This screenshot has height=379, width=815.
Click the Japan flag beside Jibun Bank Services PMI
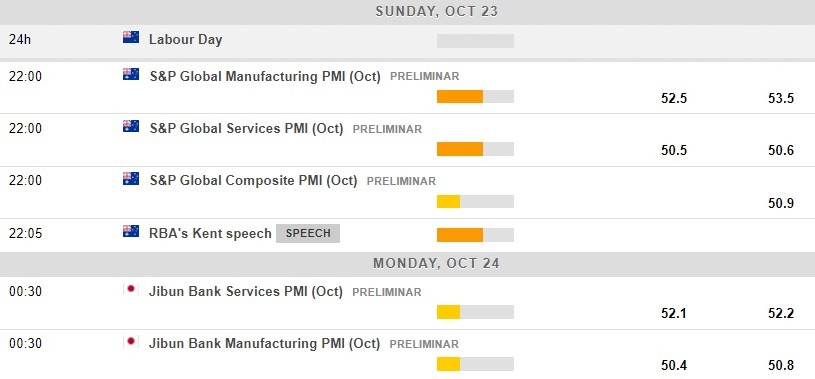coord(131,290)
